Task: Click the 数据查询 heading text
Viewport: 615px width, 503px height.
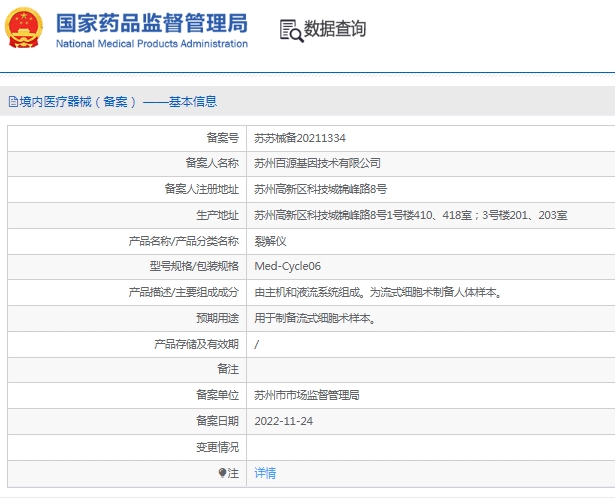Action: (335, 29)
